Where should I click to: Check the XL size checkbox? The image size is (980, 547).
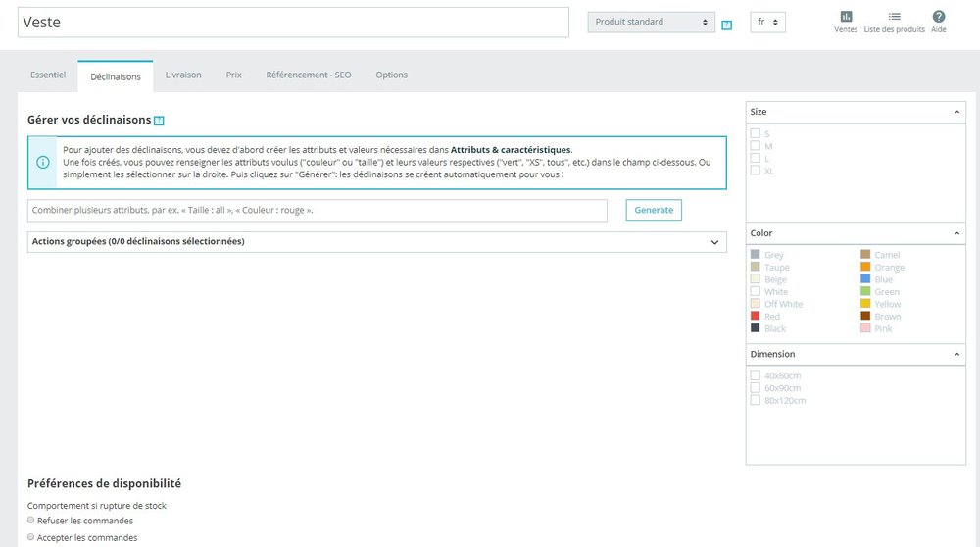[x=755, y=170]
